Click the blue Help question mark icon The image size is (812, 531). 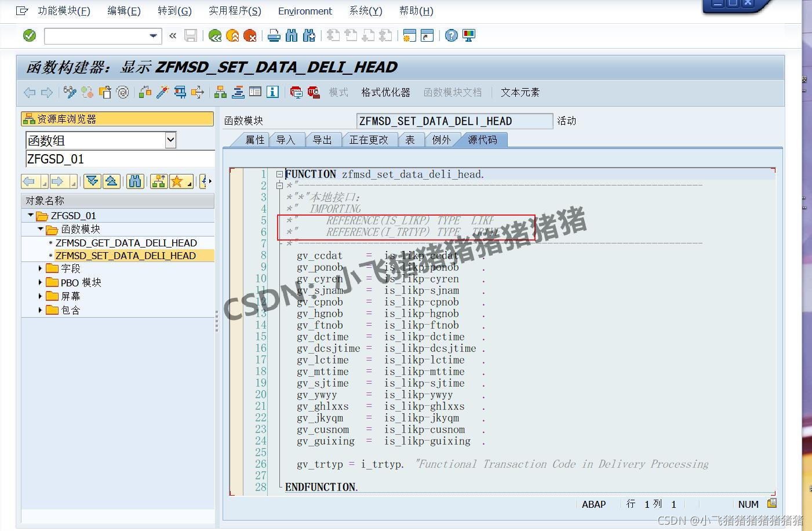(451, 36)
